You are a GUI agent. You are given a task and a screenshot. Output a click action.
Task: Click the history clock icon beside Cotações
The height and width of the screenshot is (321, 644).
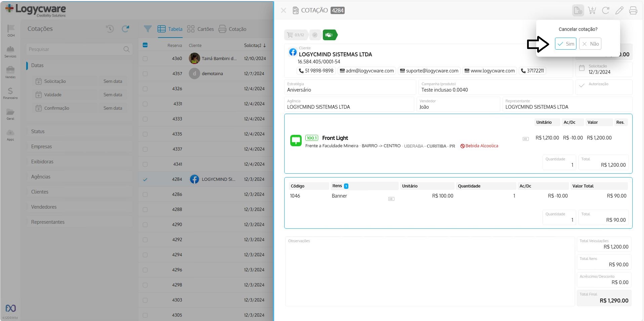[110, 29]
